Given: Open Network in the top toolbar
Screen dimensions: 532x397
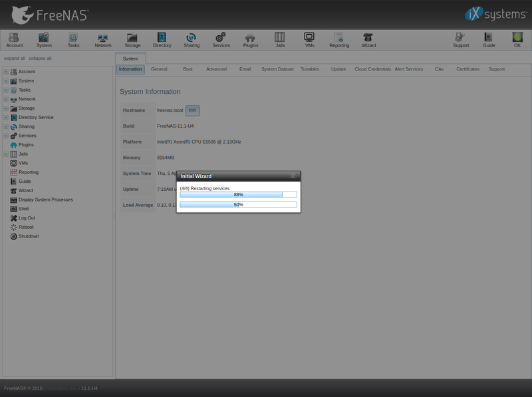Looking at the screenshot, I should 103,40.
